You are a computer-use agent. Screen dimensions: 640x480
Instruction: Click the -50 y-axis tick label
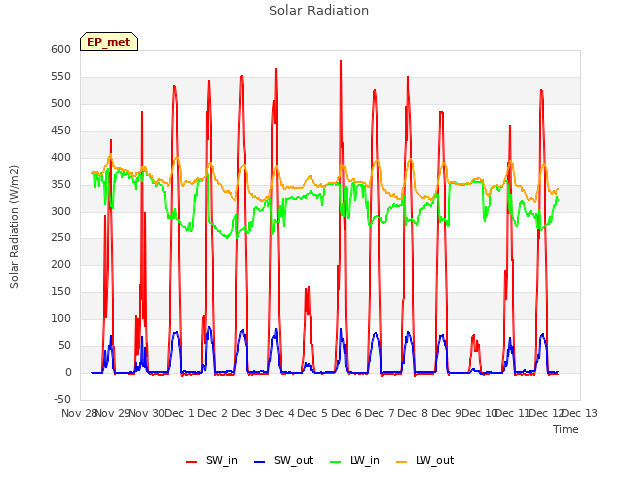click(62, 399)
